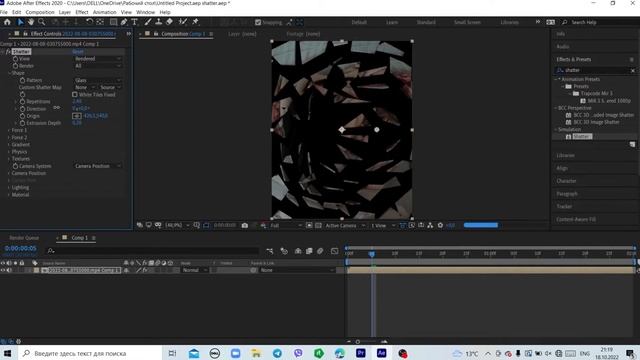Enable the White Tiles Fixed checkbox

pyautogui.click(x=75, y=94)
